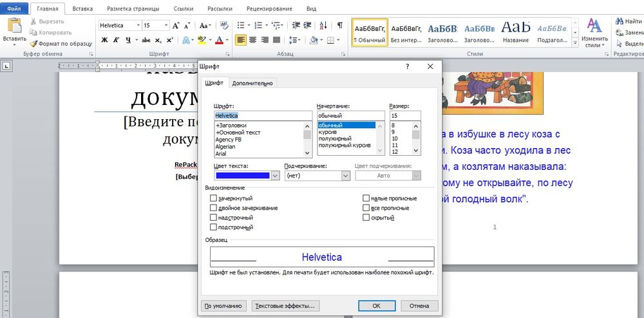Click the superscript x² icon

169,40
